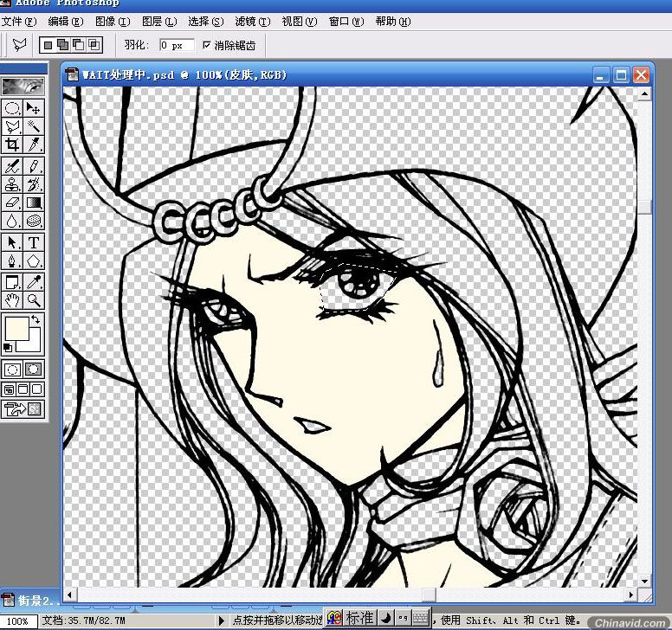Toggle IME punctuation mode button

tap(403, 618)
